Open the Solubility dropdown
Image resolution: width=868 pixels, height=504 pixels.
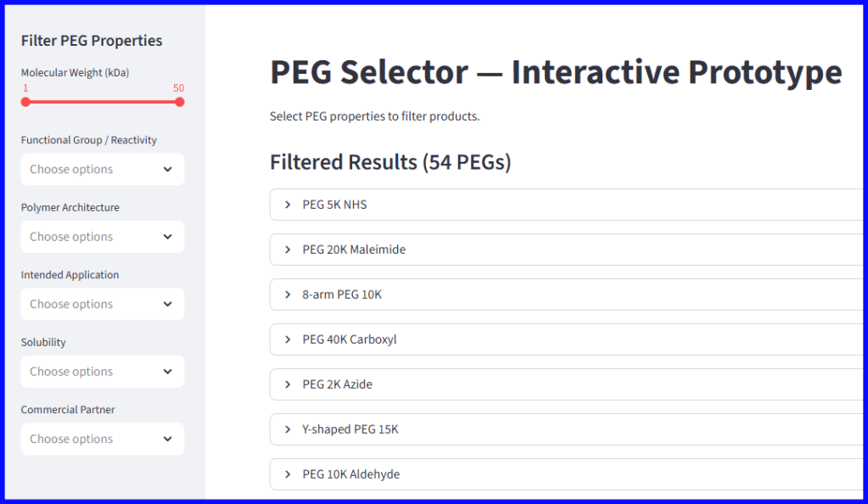[x=102, y=371]
